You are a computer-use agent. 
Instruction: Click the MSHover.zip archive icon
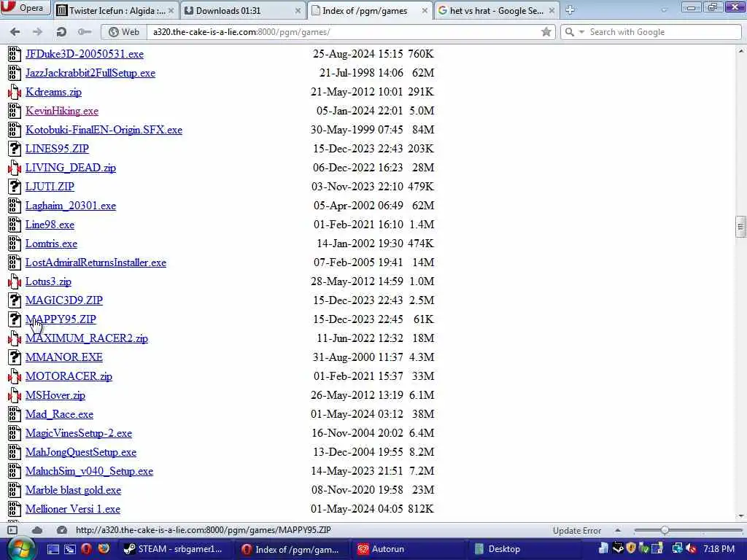pos(15,395)
